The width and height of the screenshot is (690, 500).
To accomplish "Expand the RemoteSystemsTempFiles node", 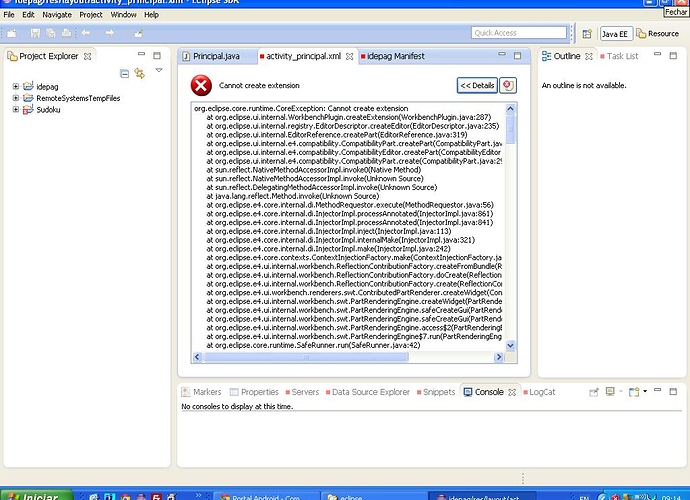I will tap(15, 98).
